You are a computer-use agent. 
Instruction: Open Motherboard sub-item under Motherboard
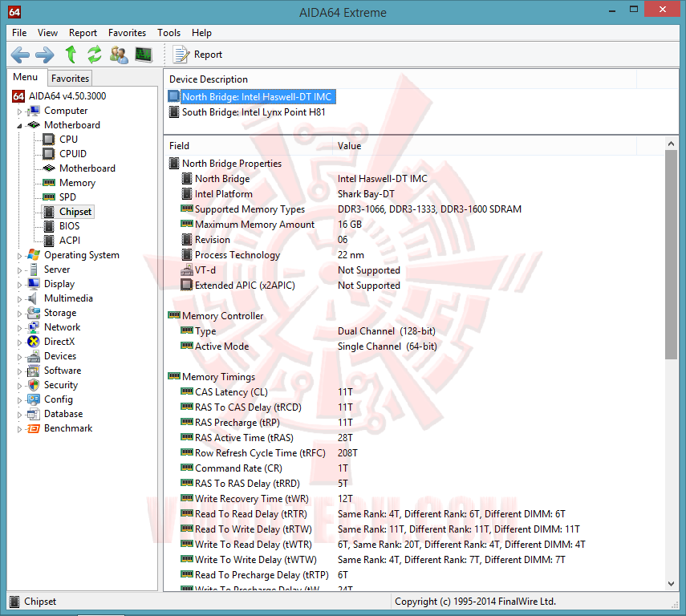[87, 168]
